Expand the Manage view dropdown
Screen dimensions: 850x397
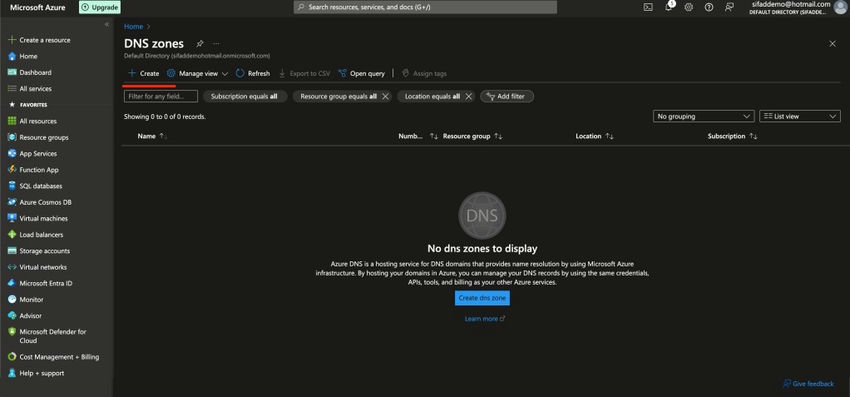[197, 73]
